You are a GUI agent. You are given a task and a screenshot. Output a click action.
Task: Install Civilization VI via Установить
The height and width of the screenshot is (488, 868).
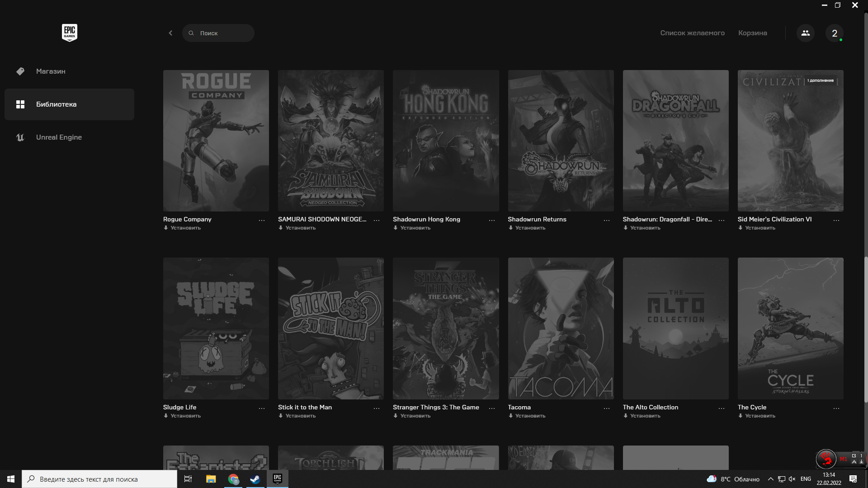click(x=756, y=228)
